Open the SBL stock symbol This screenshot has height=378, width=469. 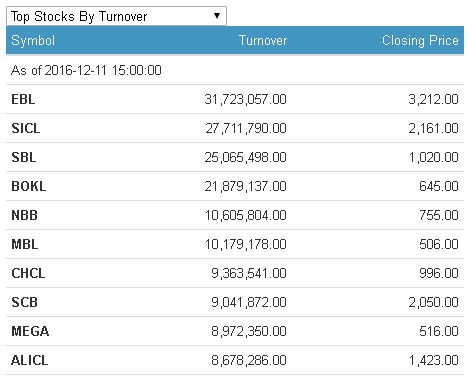(23, 157)
